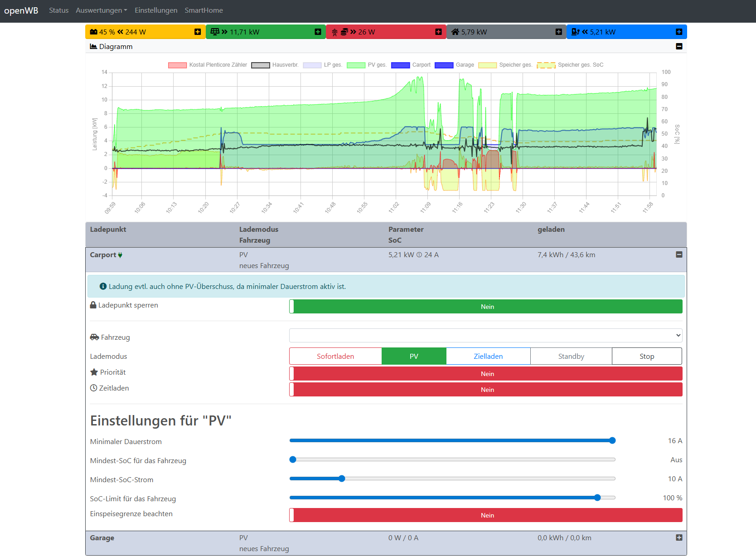Open the Status page
The image size is (756, 557).
click(59, 10)
